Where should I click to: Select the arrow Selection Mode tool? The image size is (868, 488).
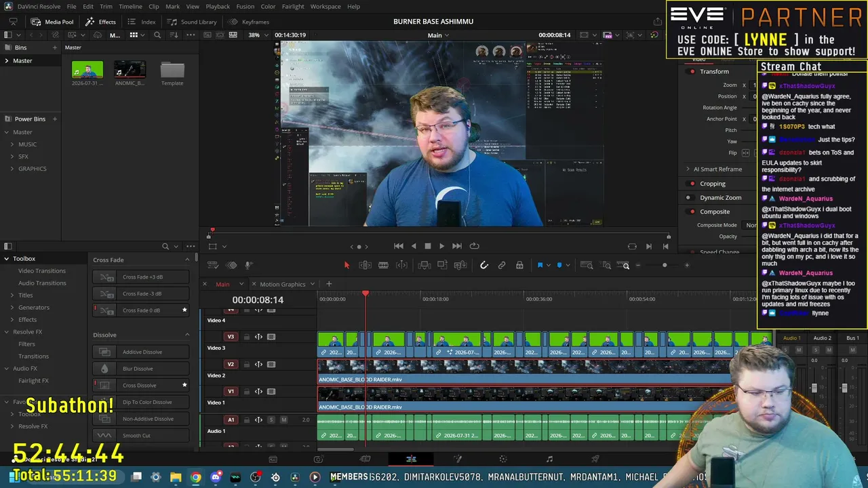(347, 265)
